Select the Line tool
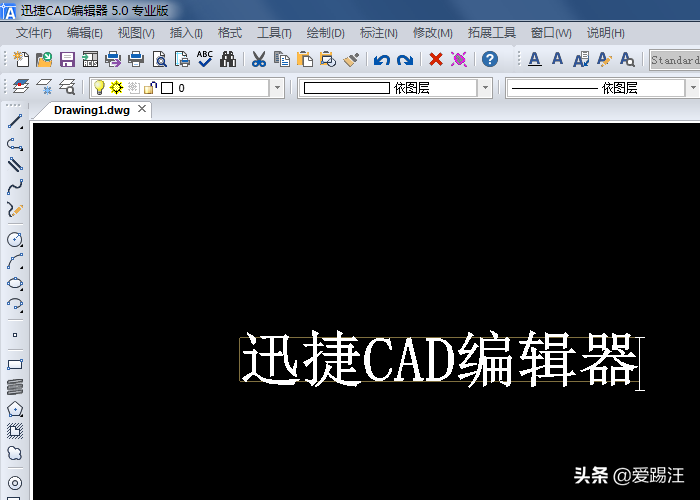Image resolution: width=700 pixels, height=500 pixels. (15, 122)
